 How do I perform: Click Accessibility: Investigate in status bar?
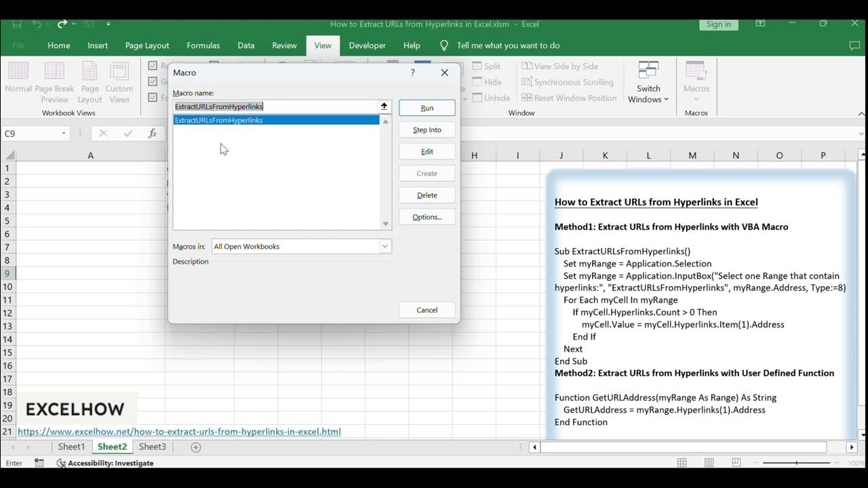point(105,463)
